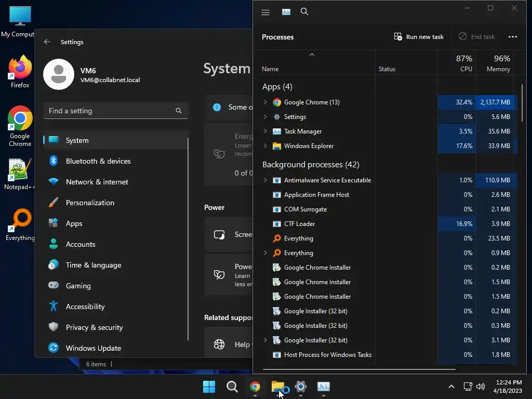Screen dimensions: 532x399
Task: Show hidden system tray icons chevron
Action: 451,387
